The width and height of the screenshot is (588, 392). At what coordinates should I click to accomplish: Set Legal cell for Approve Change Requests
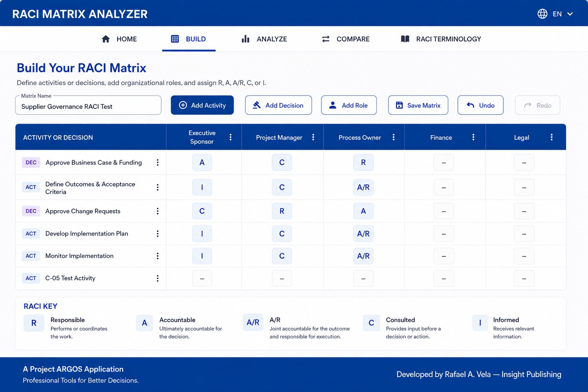[524, 211]
